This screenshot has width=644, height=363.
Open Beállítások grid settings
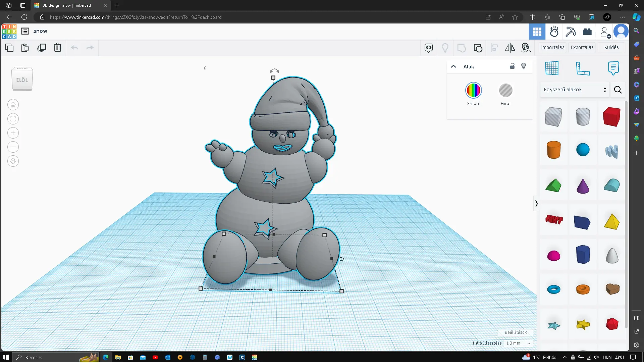click(516, 332)
